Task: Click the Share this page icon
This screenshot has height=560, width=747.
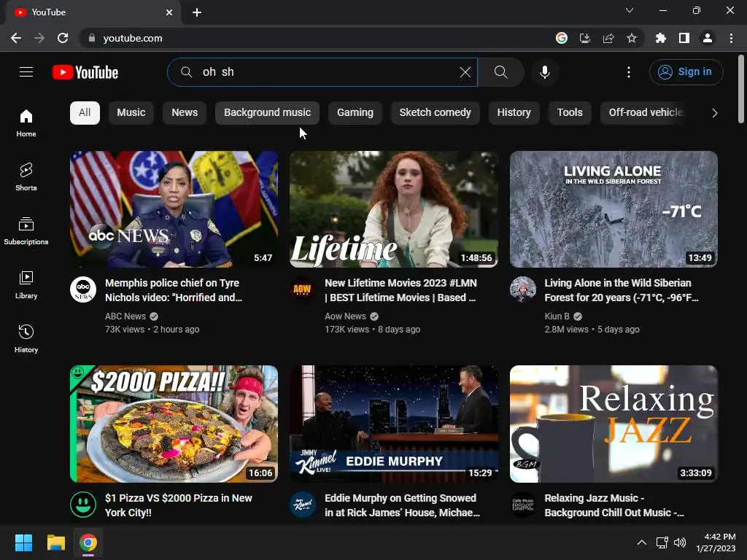Action: [x=608, y=38]
